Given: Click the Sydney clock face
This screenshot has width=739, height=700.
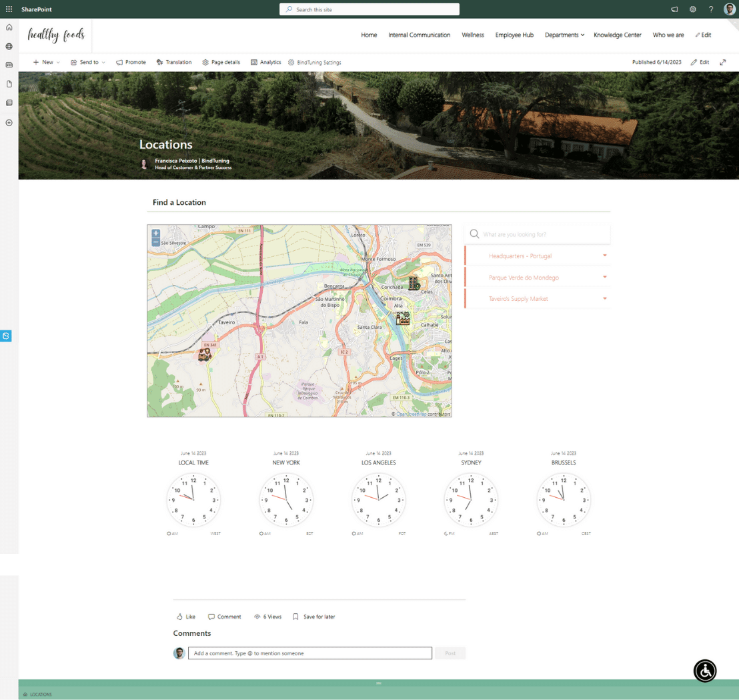Looking at the screenshot, I should point(471,500).
